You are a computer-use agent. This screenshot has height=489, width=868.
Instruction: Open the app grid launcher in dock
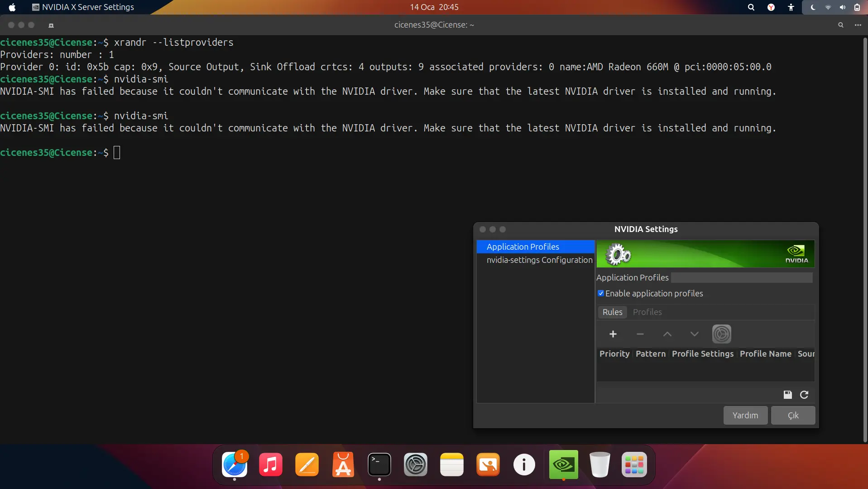coord(634,465)
